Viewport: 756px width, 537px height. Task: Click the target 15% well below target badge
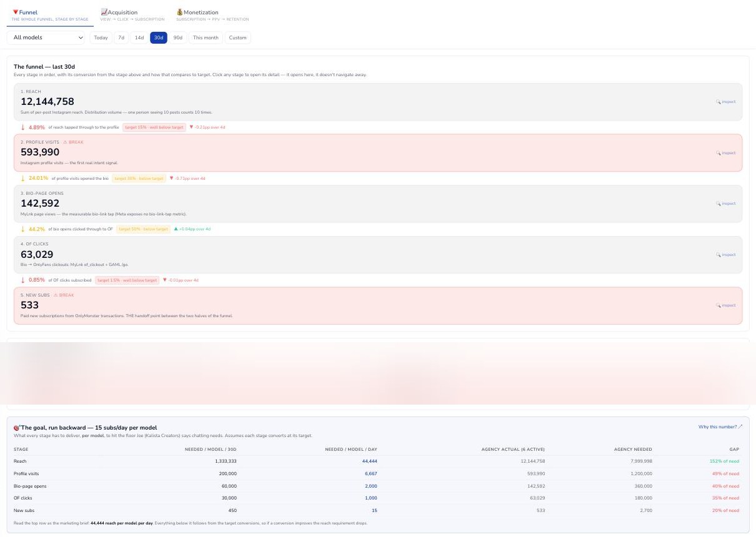click(154, 127)
